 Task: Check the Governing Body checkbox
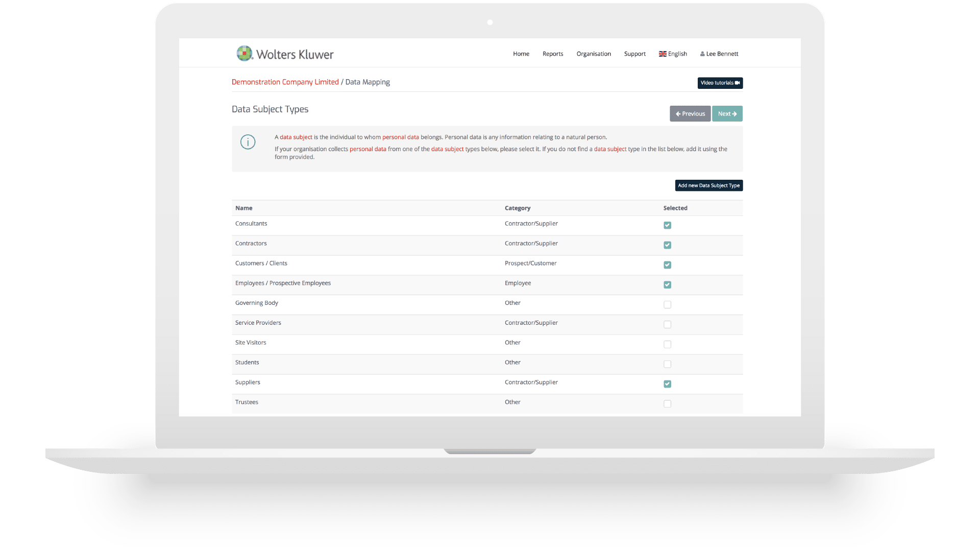click(x=667, y=305)
